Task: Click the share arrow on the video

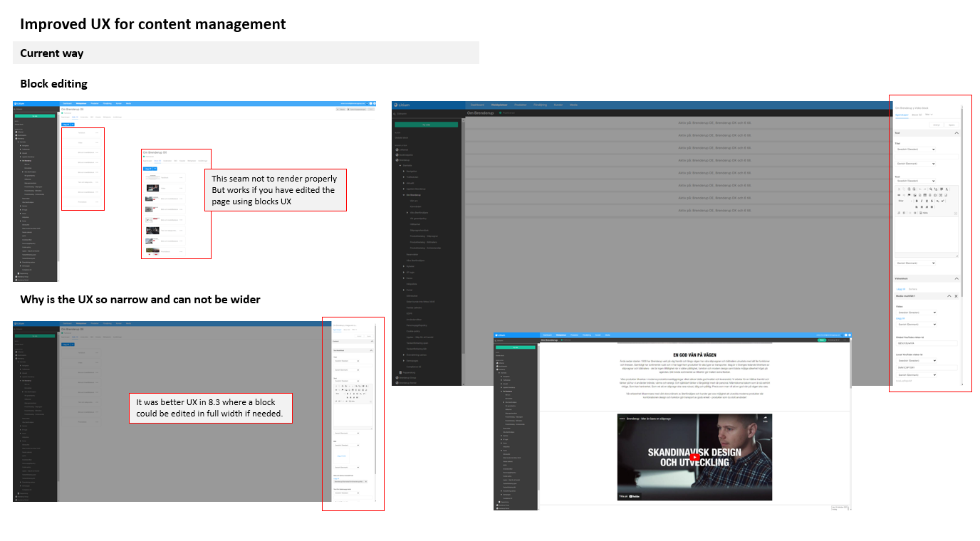Action: pos(766,419)
